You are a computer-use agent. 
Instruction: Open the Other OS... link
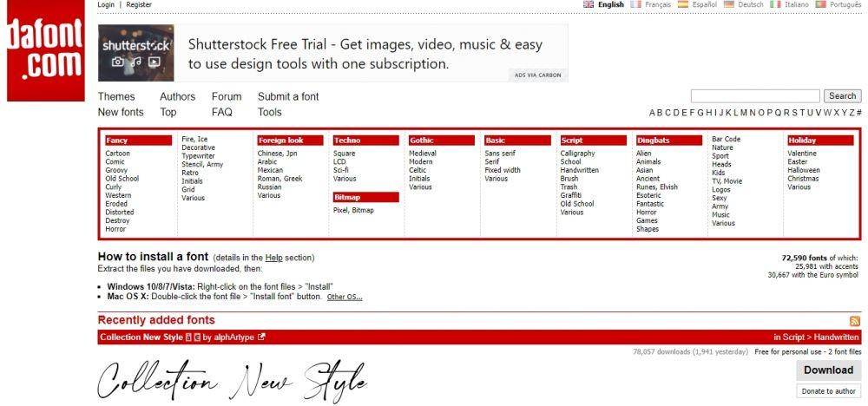[x=345, y=297]
